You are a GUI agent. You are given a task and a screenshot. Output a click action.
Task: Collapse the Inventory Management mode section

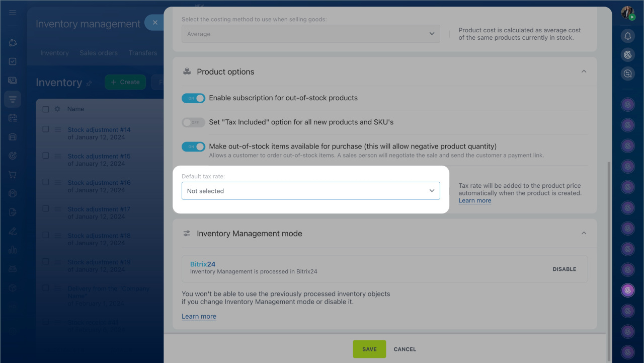pos(584,233)
